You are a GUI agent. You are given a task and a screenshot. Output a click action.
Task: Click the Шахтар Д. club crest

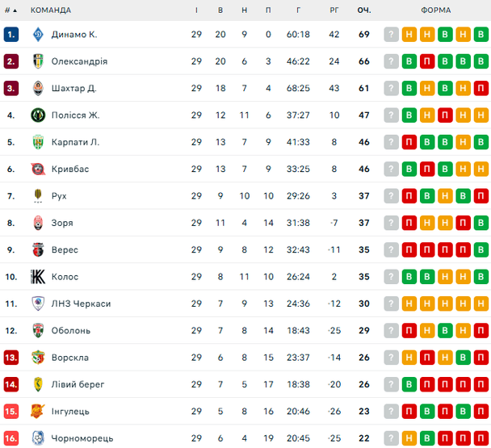pyautogui.click(x=38, y=88)
